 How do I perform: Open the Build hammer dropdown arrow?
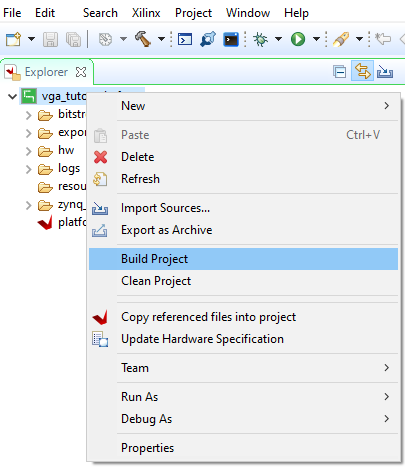[x=161, y=39]
